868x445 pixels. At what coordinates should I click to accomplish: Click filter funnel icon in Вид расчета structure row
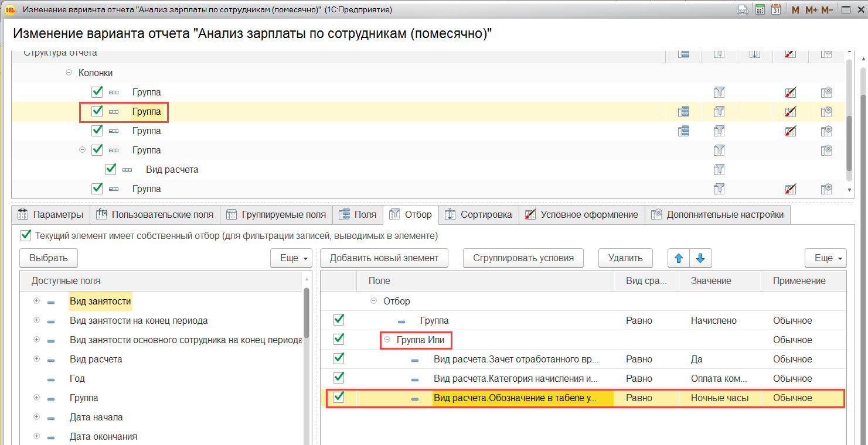click(719, 169)
